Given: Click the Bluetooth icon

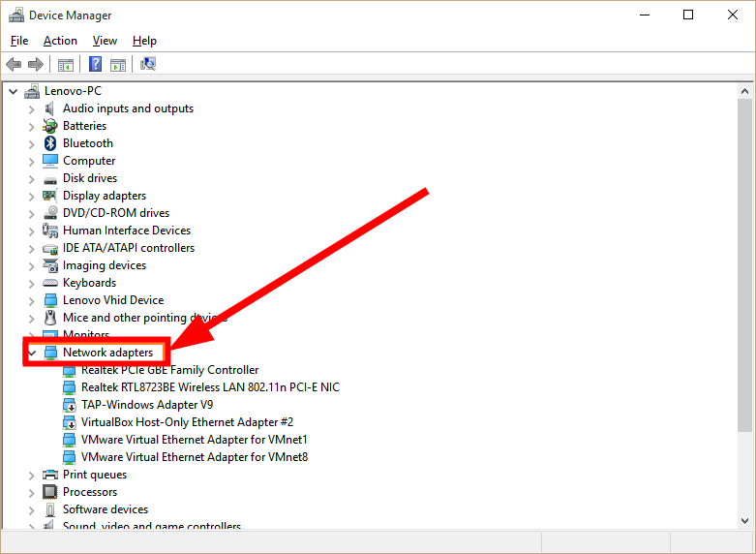Looking at the screenshot, I should tap(50, 143).
